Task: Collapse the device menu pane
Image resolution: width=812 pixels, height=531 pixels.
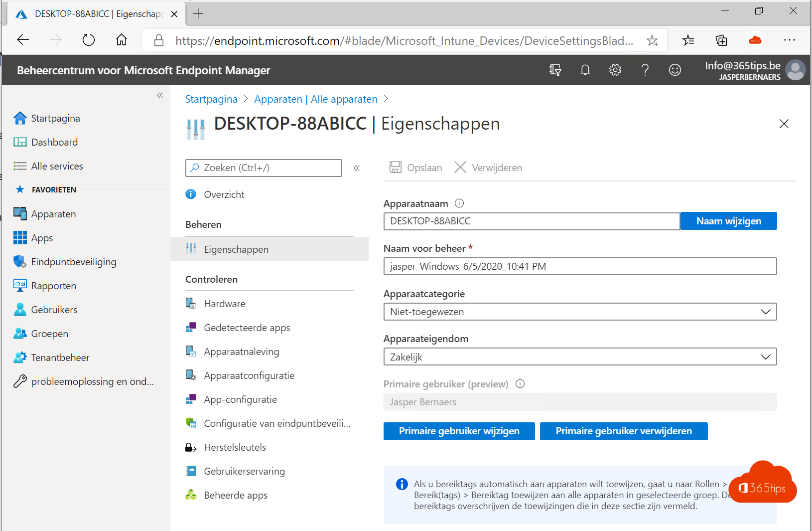Action: coord(357,168)
